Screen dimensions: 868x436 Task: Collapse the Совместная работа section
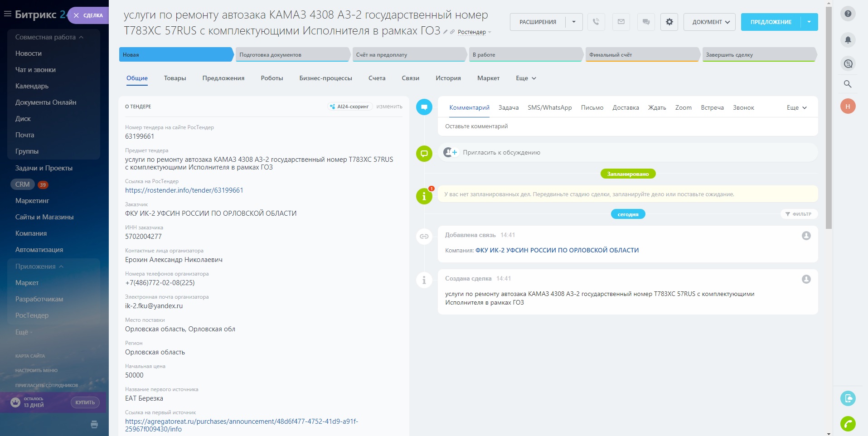pos(49,37)
